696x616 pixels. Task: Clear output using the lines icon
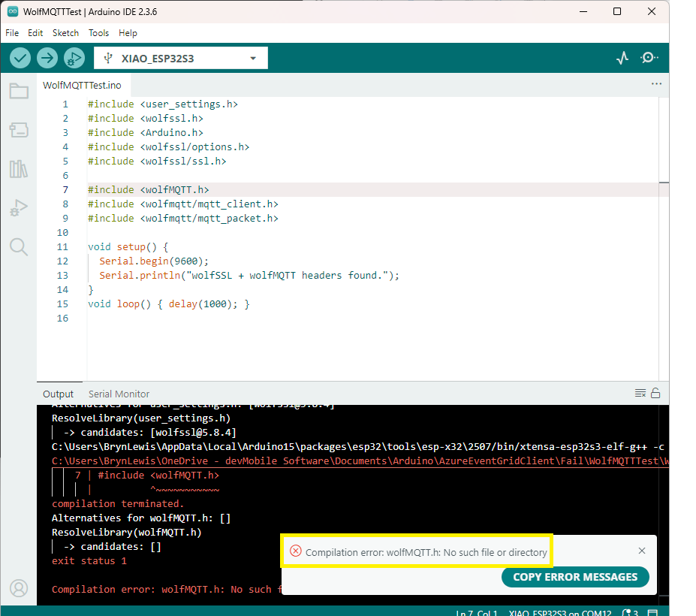point(640,393)
